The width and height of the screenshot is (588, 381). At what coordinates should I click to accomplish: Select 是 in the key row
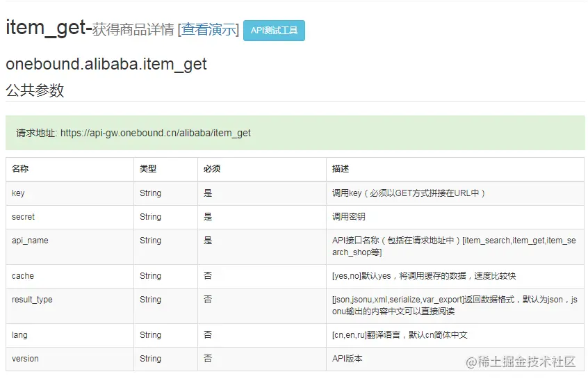pyautogui.click(x=208, y=193)
